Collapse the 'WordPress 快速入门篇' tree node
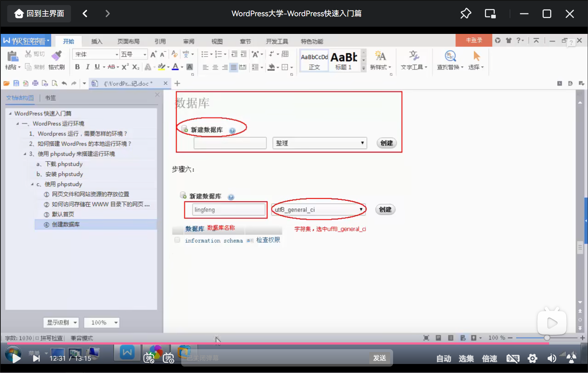The width and height of the screenshot is (588, 373). click(x=10, y=114)
